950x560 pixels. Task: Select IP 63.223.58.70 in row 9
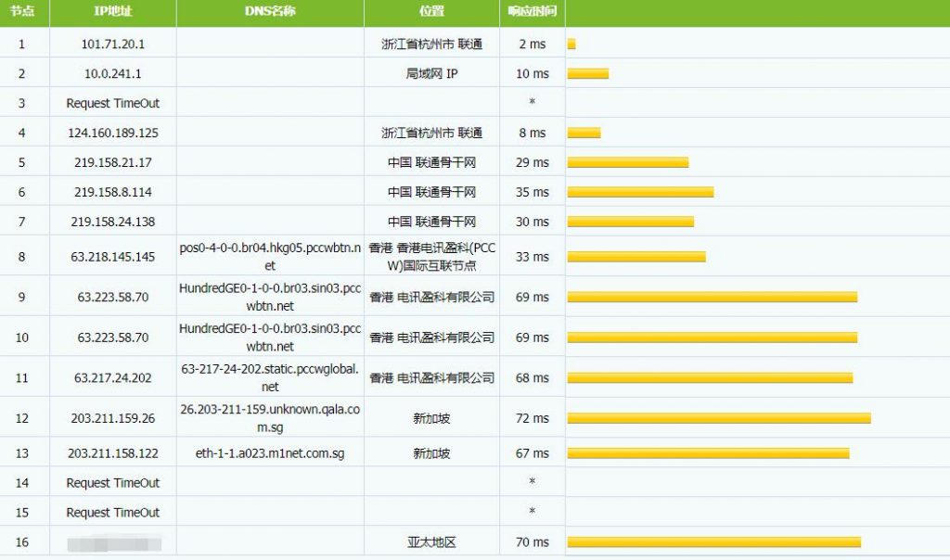pyautogui.click(x=112, y=298)
